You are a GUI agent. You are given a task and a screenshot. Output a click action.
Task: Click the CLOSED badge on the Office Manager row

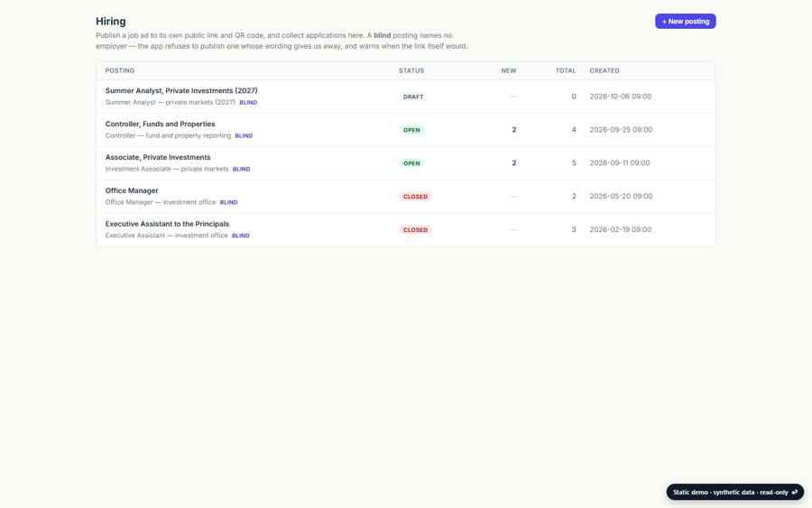point(415,197)
